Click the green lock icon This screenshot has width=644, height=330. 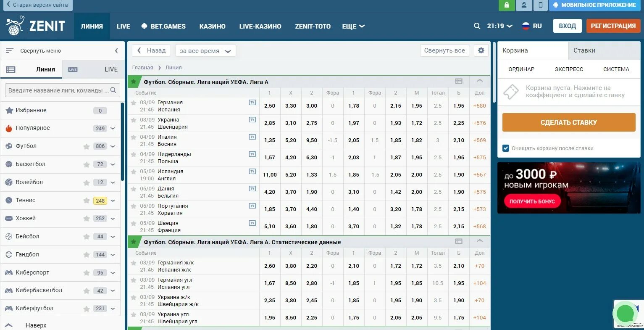coord(507,5)
